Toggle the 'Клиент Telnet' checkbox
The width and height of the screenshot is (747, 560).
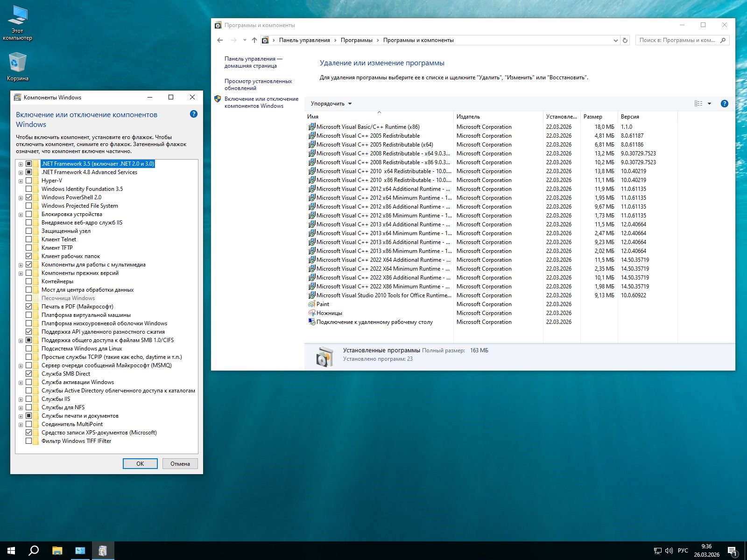click(29, 239)
